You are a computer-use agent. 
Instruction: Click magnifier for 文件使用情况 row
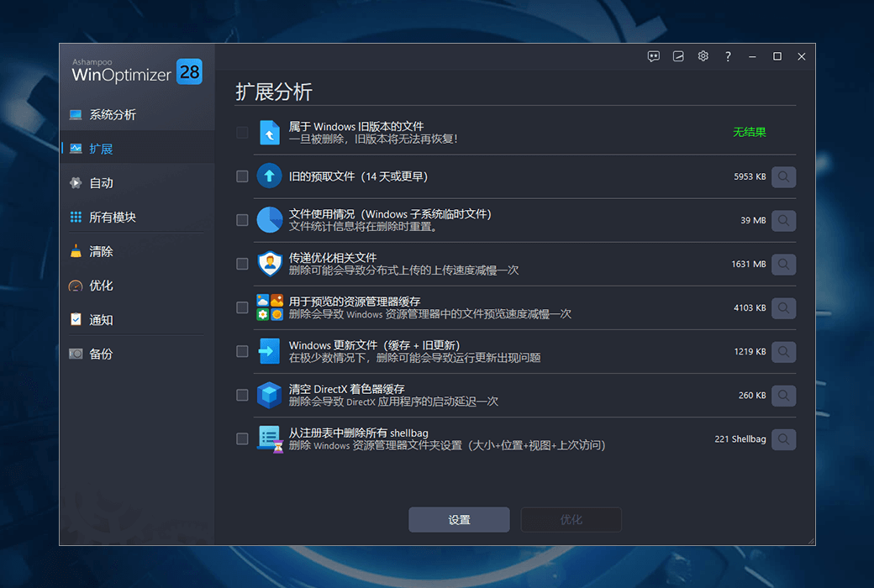(x=783, y=220)
